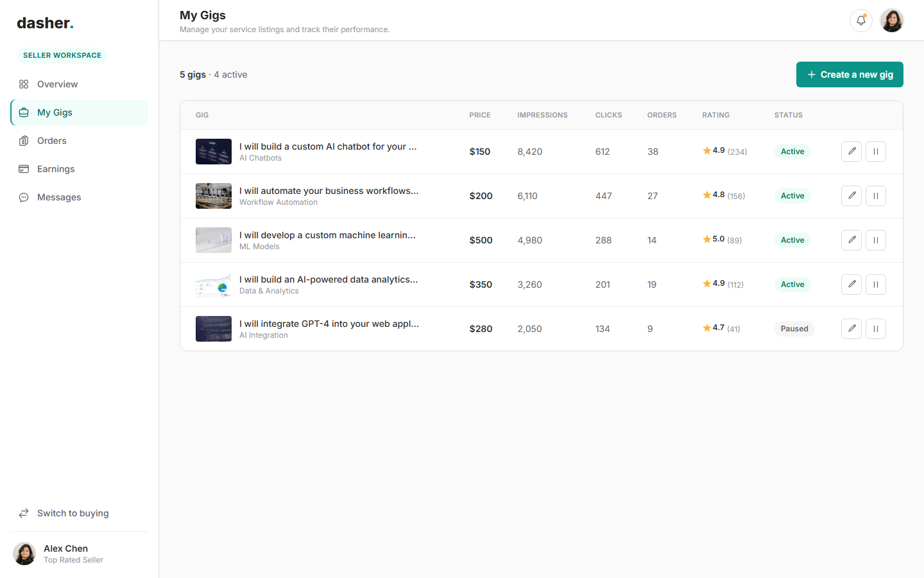This screenshot has width=924, height=578.
Task: Go to Overview in sidebar
Action: 80,84
